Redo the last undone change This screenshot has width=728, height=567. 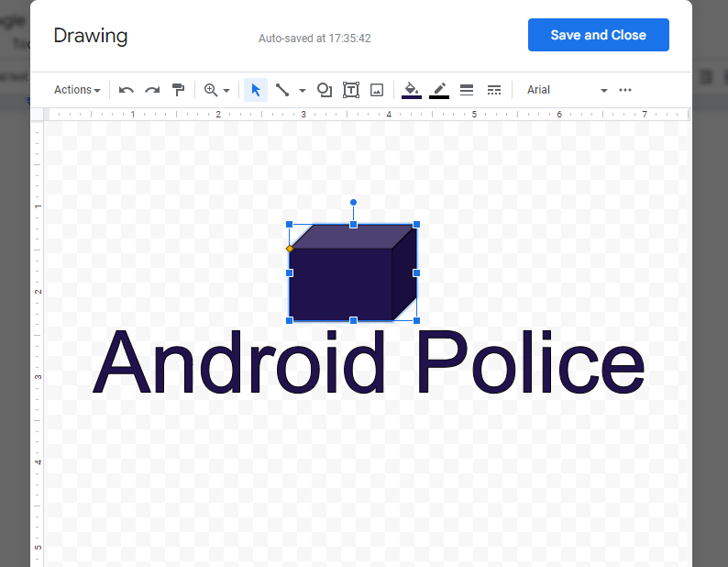click(x=152, y=90)
